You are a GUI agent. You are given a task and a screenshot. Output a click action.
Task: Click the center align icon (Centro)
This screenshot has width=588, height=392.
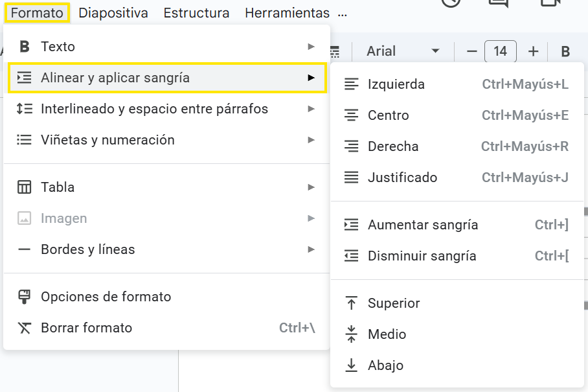click(351, 115)
